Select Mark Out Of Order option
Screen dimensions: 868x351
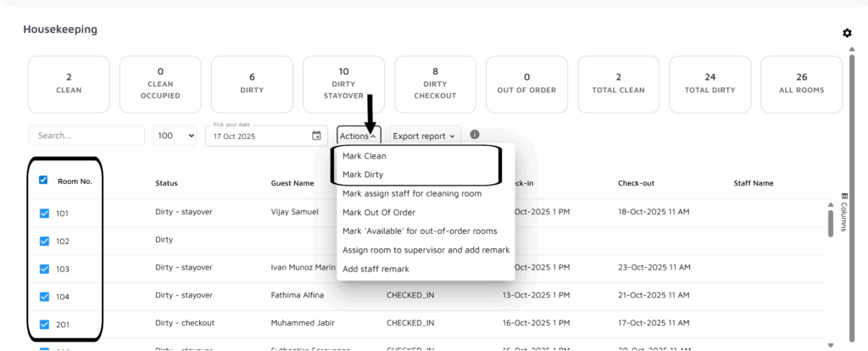click(379, 212)
